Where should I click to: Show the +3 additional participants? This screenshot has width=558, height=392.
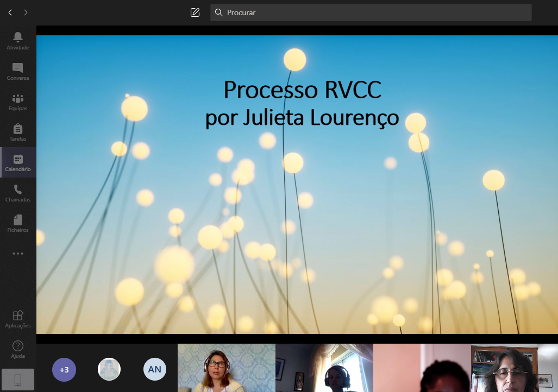pyautogui.click(x=64, y=370)
